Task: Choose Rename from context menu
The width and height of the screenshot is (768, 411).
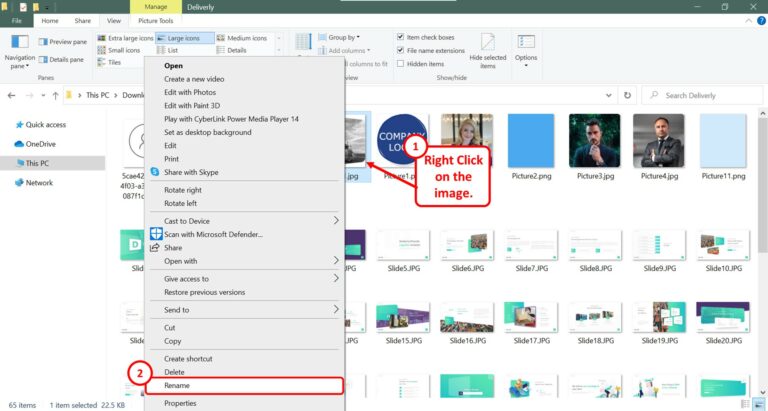Action: (244, 386)
